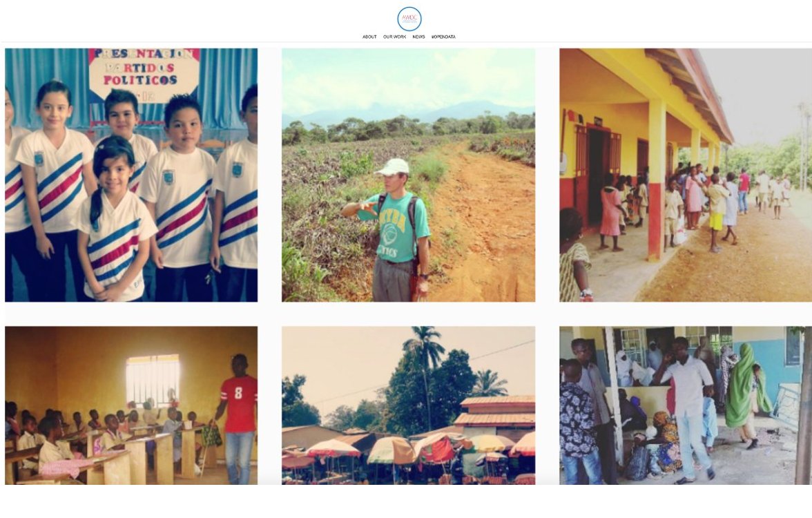Select the photo with red roofed market buildings
812x518 pixels.
point(408,405)
